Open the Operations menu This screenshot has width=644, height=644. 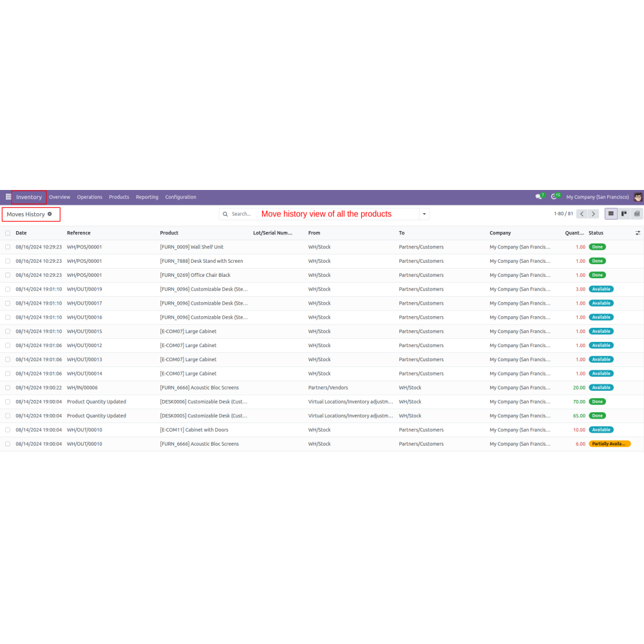pyautogui.click(x=90, y=197)
